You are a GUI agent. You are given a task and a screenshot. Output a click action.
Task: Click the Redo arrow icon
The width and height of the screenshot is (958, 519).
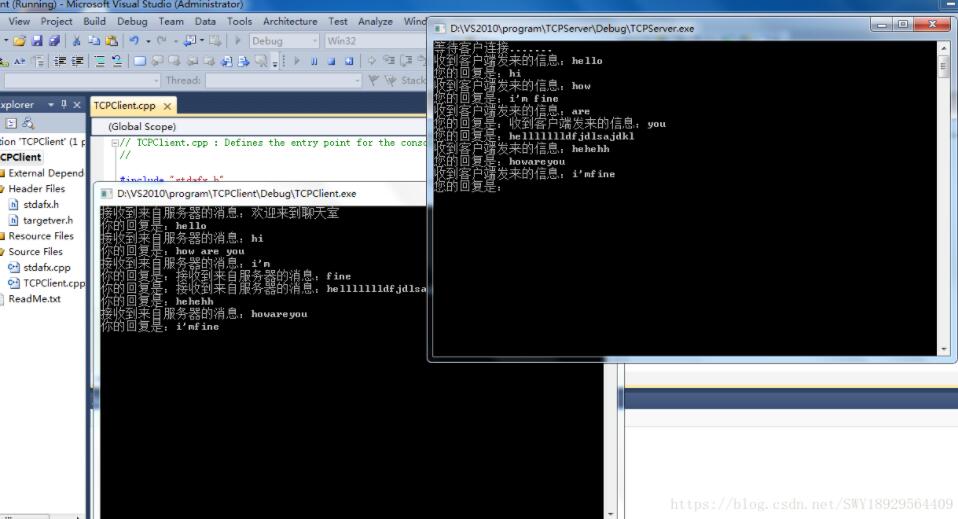click(161, 41)
